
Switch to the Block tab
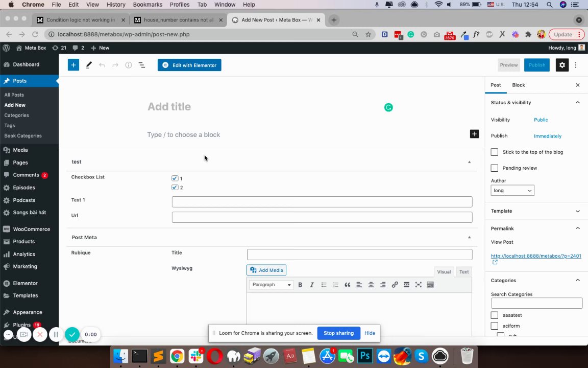(x=518, y=85)
